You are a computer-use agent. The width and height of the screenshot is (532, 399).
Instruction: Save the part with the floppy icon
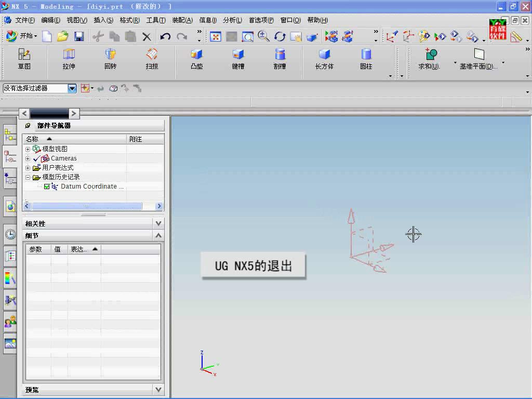(x=79, y=36)
